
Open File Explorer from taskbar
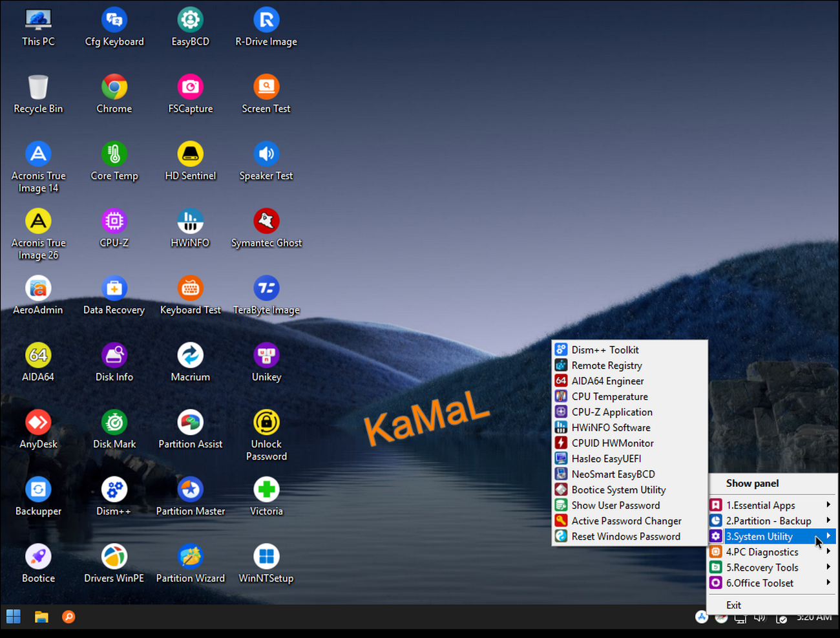click(41, 617)
